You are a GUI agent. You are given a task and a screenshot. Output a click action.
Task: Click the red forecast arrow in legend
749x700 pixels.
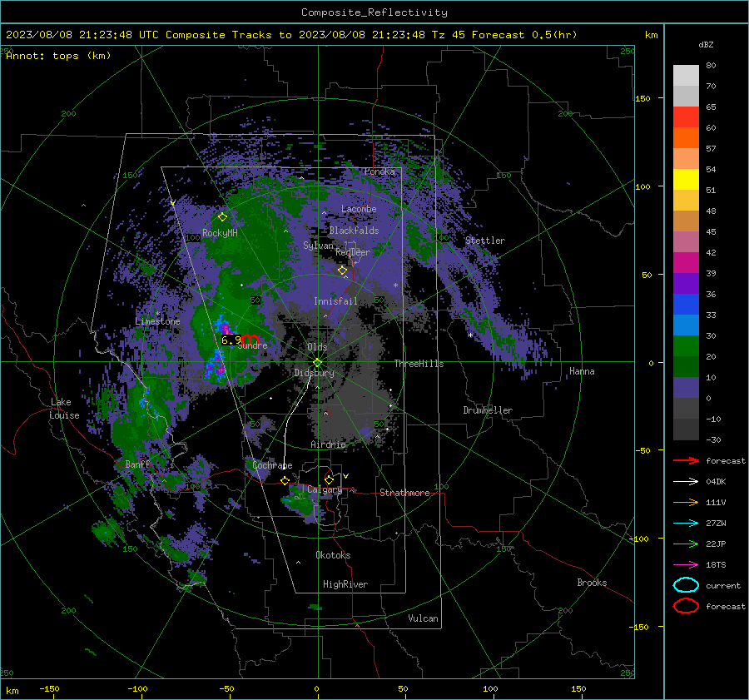[686, 460]
